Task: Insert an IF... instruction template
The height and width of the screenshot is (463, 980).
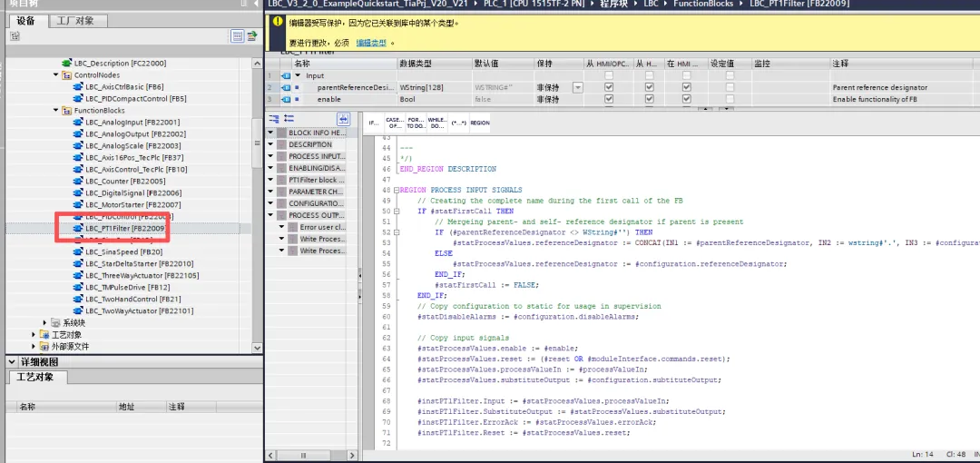Action: 374,123
